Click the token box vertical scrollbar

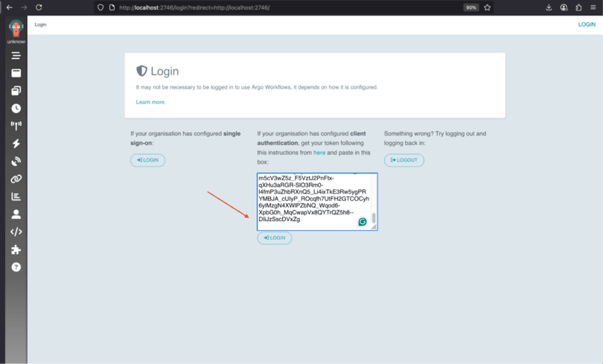point(374,218)
